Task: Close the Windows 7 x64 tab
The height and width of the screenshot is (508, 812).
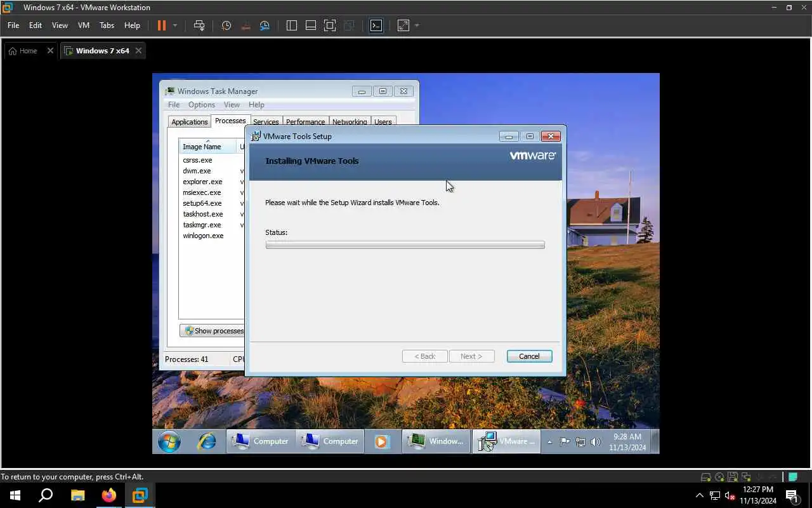Action: (x=139, y=51)
